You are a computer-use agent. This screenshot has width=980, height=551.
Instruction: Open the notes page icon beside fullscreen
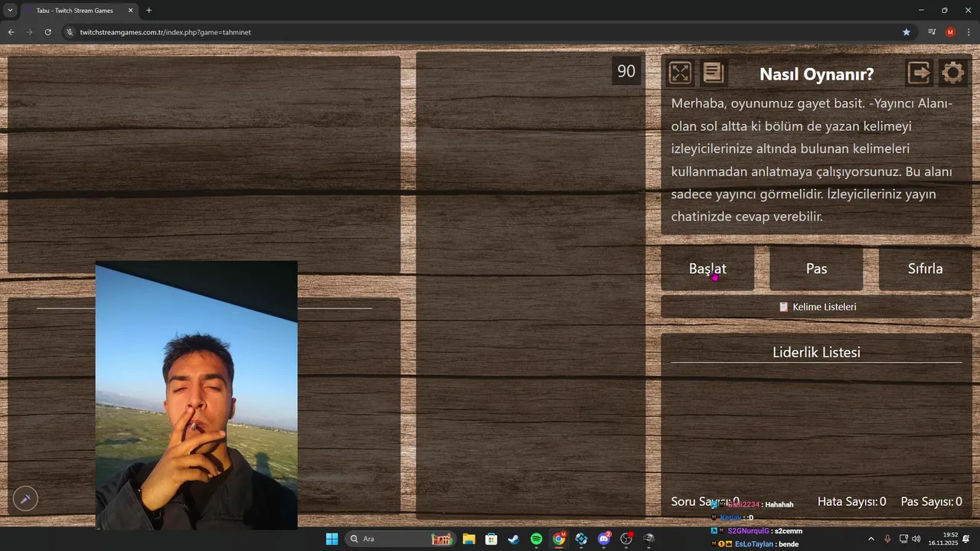click(x=713, y=73)
